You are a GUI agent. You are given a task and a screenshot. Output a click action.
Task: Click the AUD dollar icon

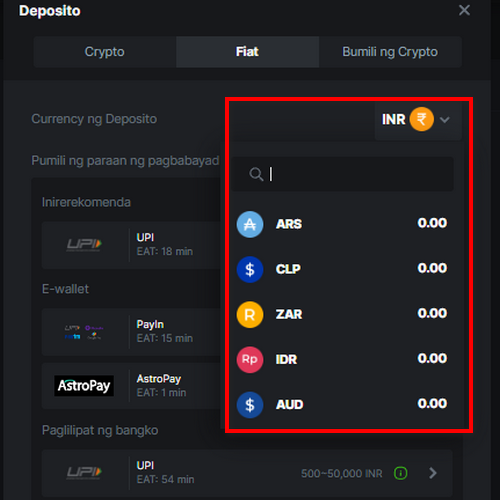point(250,405)
